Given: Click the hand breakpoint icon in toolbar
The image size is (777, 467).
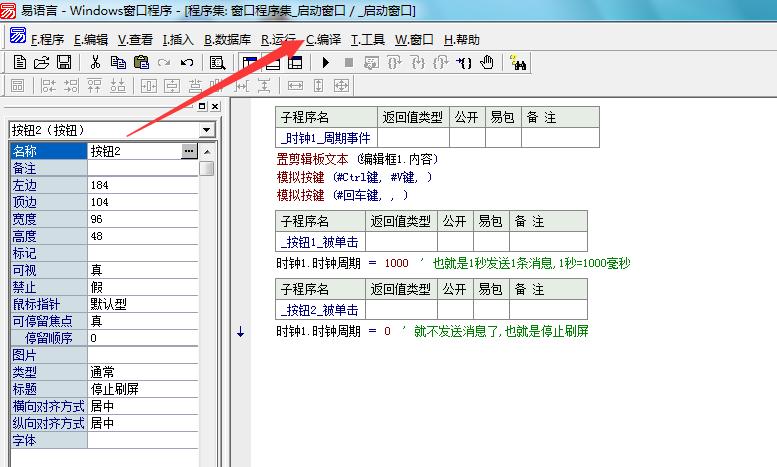Looking at the screenshot, I should 487,63.
